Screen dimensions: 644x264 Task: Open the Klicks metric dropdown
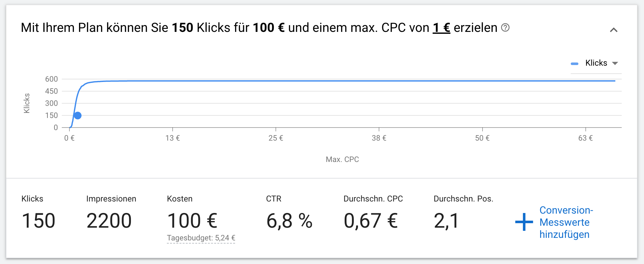click(601, 63)
